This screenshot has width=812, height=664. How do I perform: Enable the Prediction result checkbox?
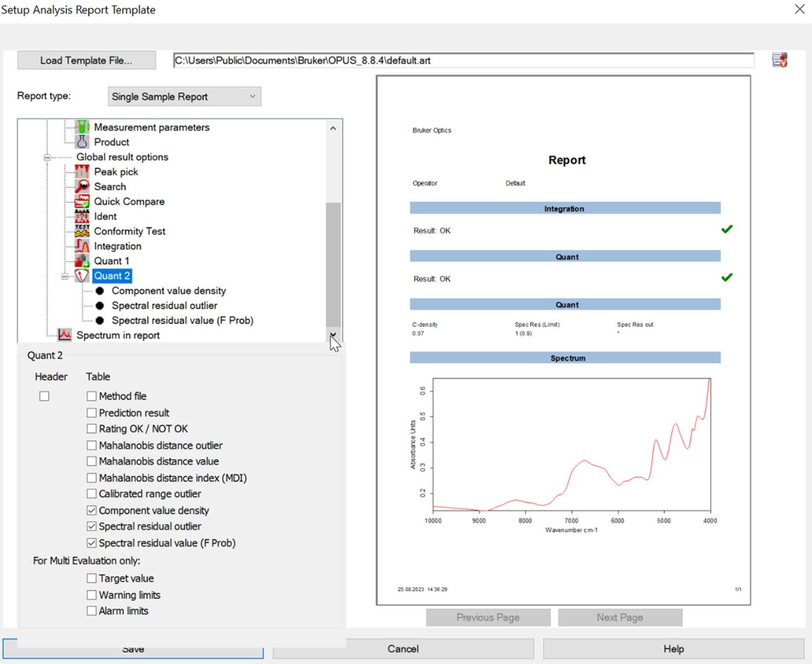91,412
